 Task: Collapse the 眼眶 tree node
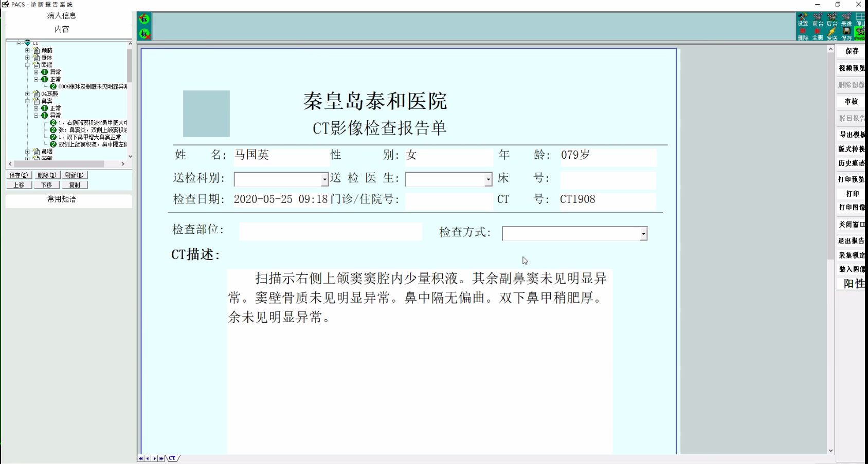28,65
